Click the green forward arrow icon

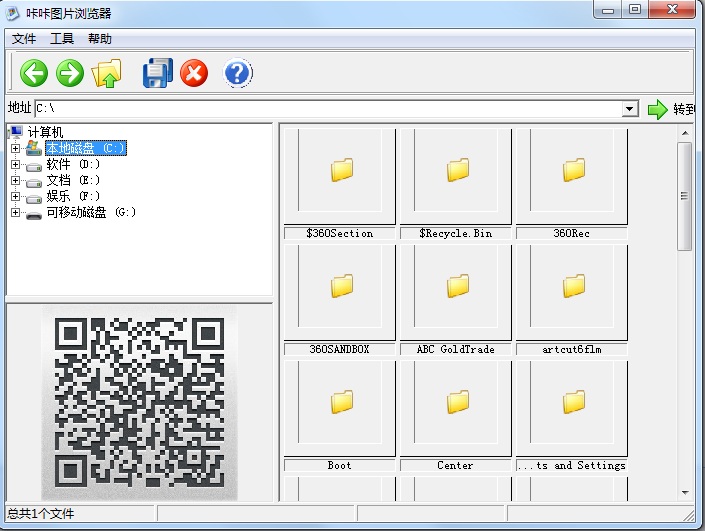click(70, 73)
